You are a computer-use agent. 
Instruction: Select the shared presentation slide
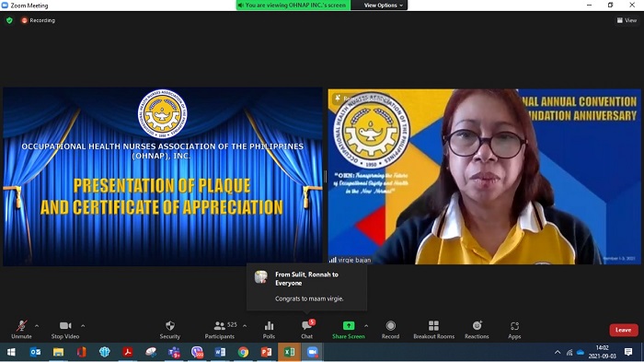point(163,177)
